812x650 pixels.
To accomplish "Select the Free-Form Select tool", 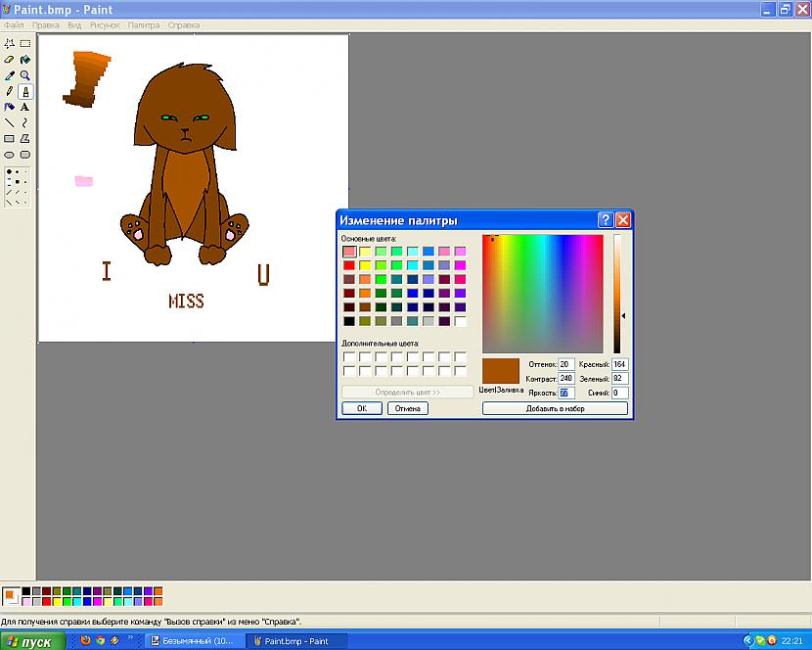I will (x=10, y=43).
